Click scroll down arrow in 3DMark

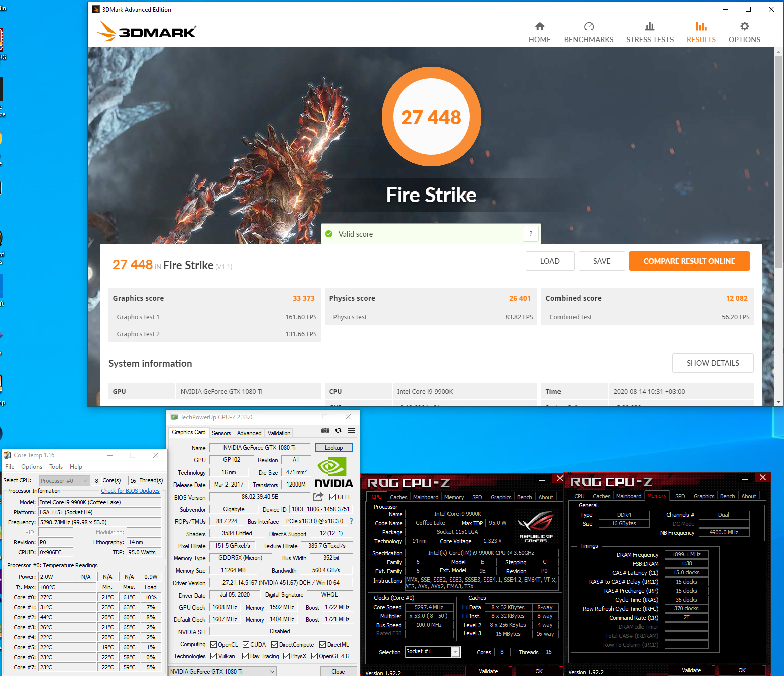(779, 402)
